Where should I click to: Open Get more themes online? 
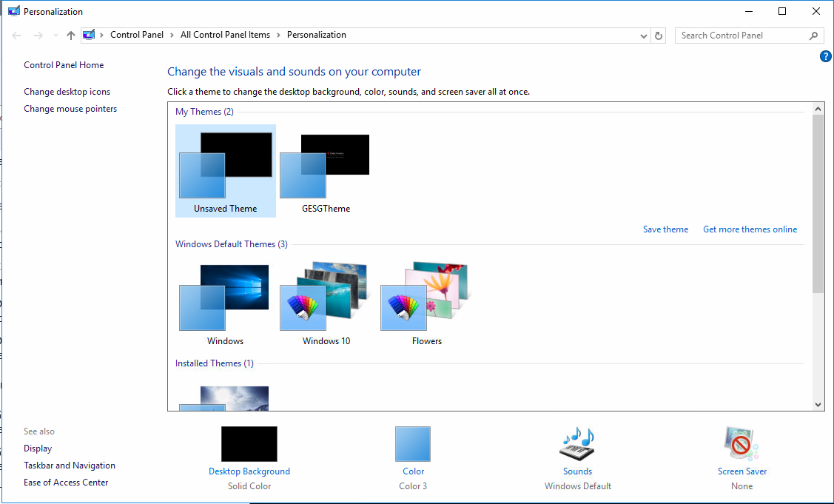point(750,229)
